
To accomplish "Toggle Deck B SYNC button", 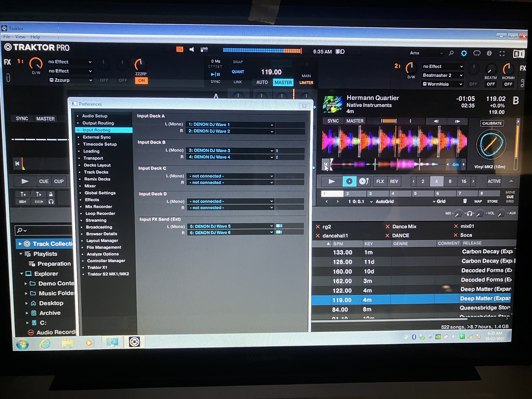I will [x=333, y=121].
